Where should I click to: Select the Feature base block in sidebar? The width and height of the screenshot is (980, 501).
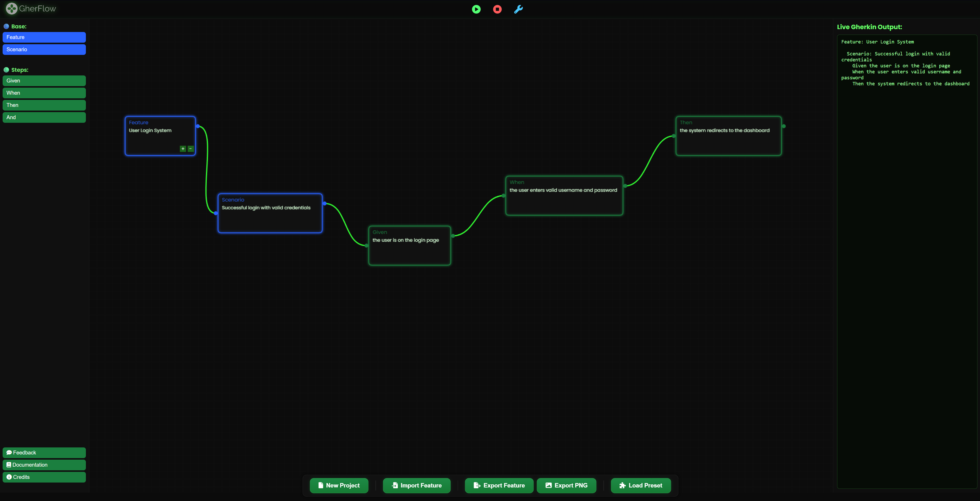(44, 37)
